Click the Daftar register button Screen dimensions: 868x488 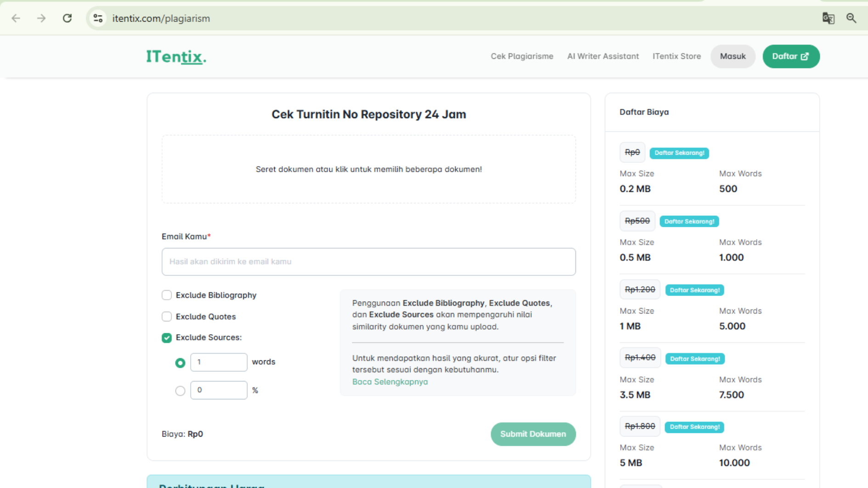[790, 56]
